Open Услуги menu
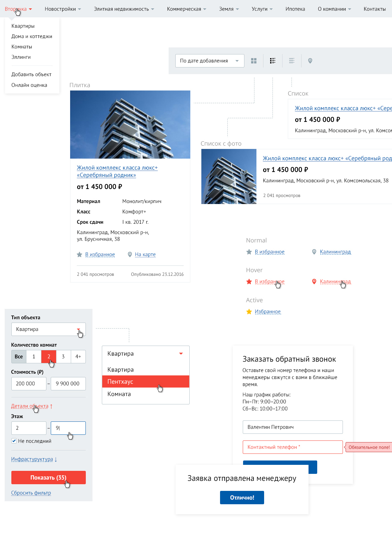The width and height of the screenshot is (392, 554). pyautogui.click(x=262, y=9)
